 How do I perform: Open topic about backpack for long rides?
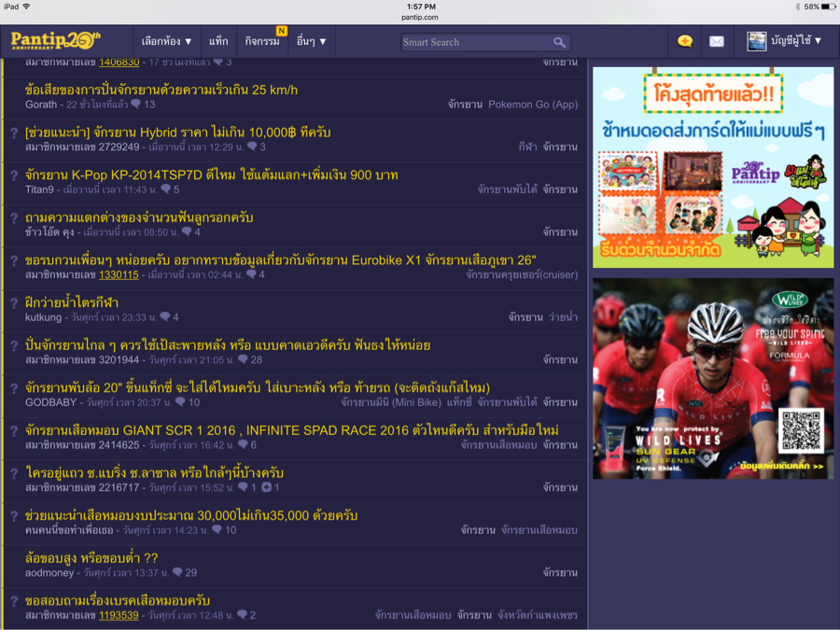(x=228, y=345)
